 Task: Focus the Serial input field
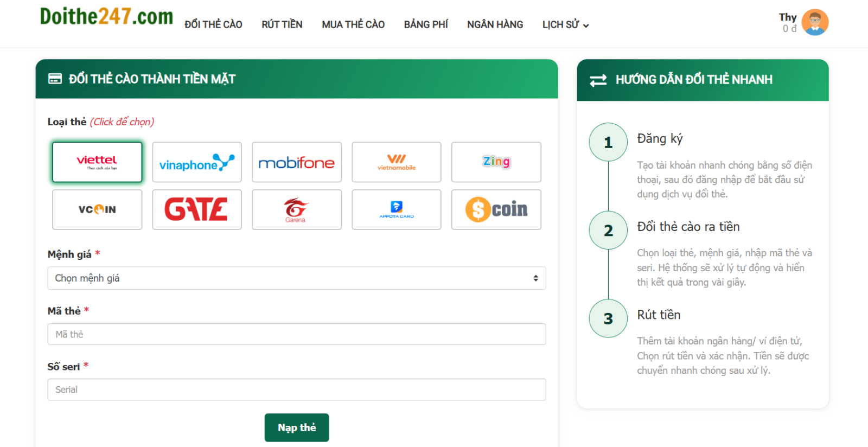click(297, 389)
